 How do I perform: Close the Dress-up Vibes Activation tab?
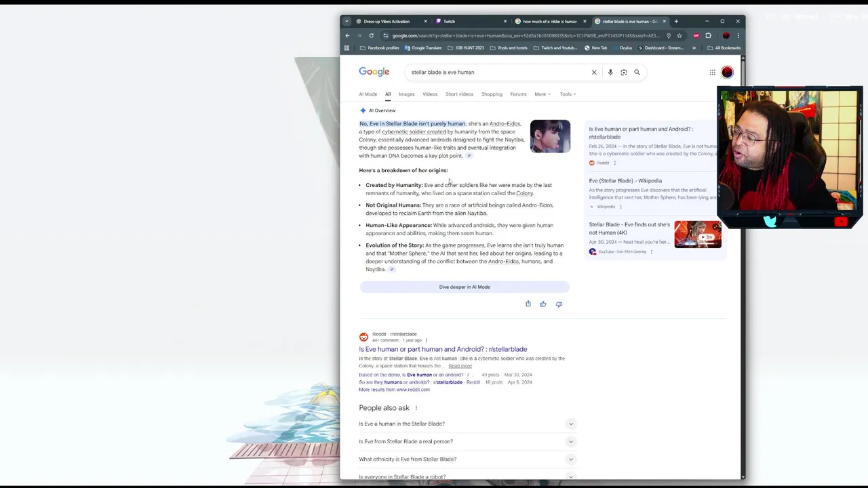tap(425, 21)
